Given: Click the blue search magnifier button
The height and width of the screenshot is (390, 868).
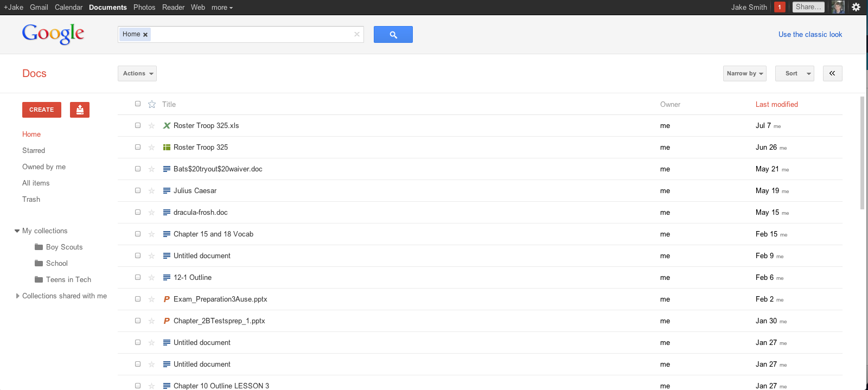Looking at the screenshot, I should pyautogui.click(x=393, y=35).
